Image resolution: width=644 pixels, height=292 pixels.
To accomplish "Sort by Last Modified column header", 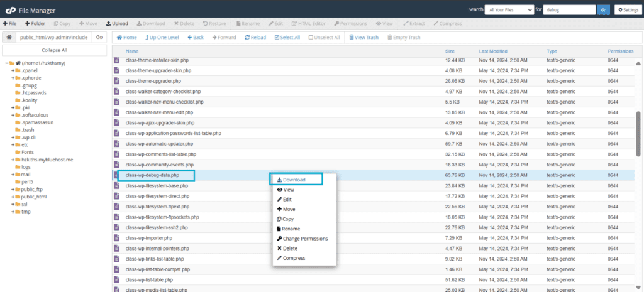I will pos(493,51).
